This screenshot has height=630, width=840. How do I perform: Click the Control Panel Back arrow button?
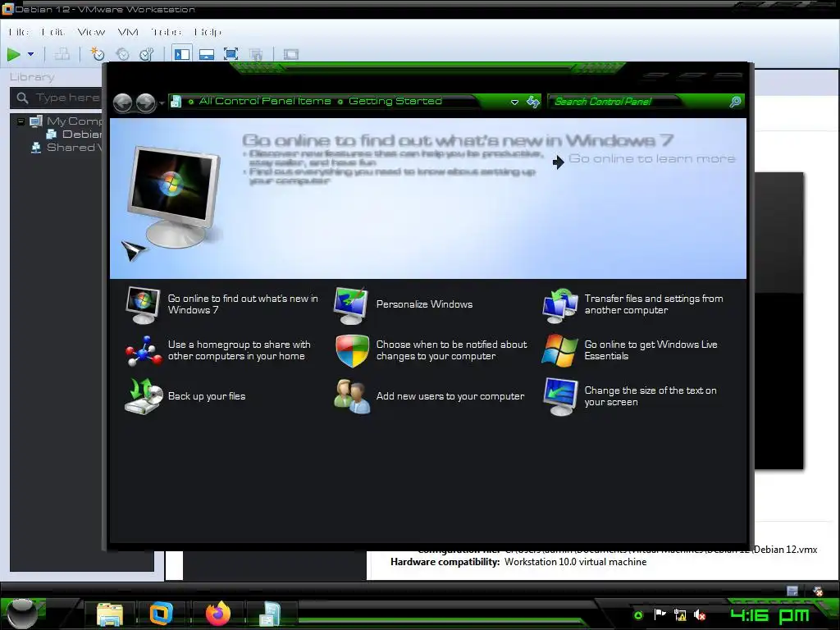pyautogui.click(x=123, y=103)
